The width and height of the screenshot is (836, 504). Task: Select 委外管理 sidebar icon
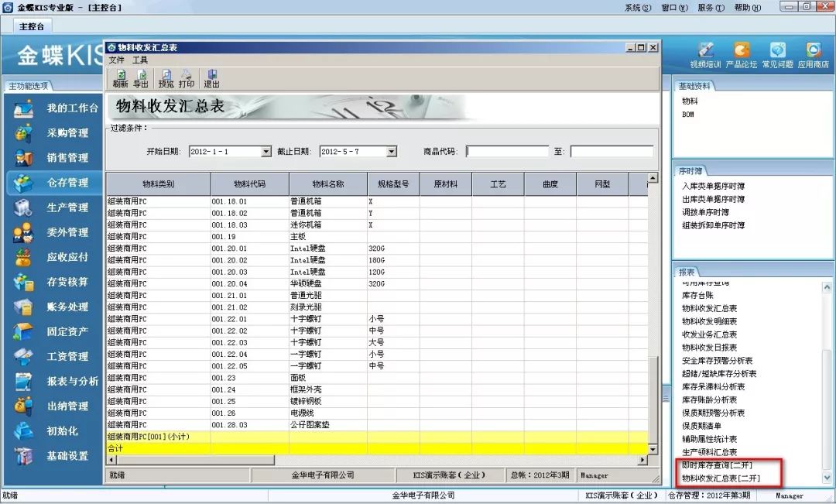click(x=23, y=232)
